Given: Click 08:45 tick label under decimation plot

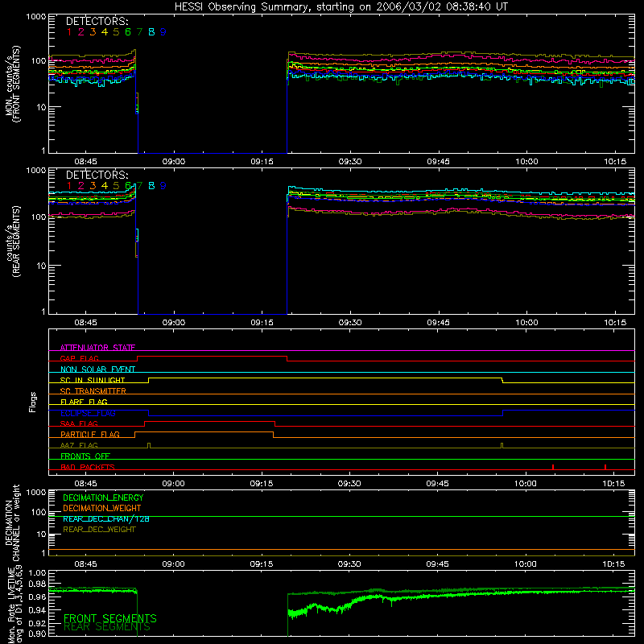Looking at the screenshot, I should tap(86, 564).
